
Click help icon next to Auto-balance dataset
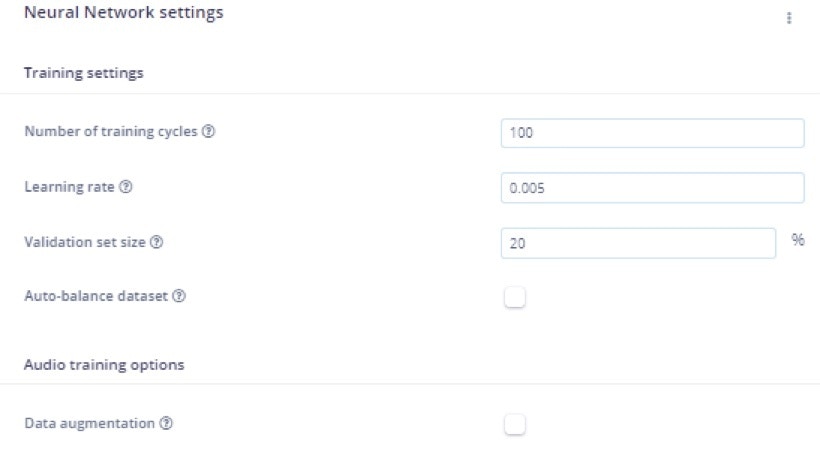pyautogui.click(x=179, y=297)
